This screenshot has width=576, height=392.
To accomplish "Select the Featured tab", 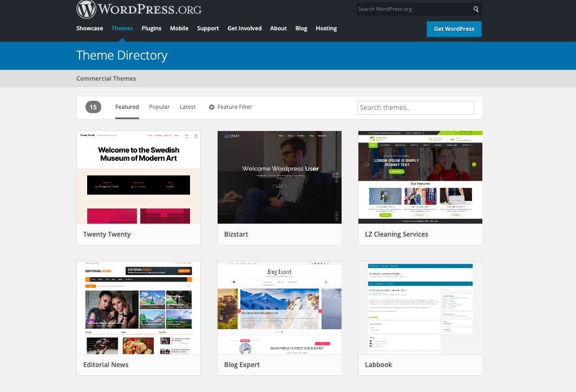I will click(x=127, y=107).
